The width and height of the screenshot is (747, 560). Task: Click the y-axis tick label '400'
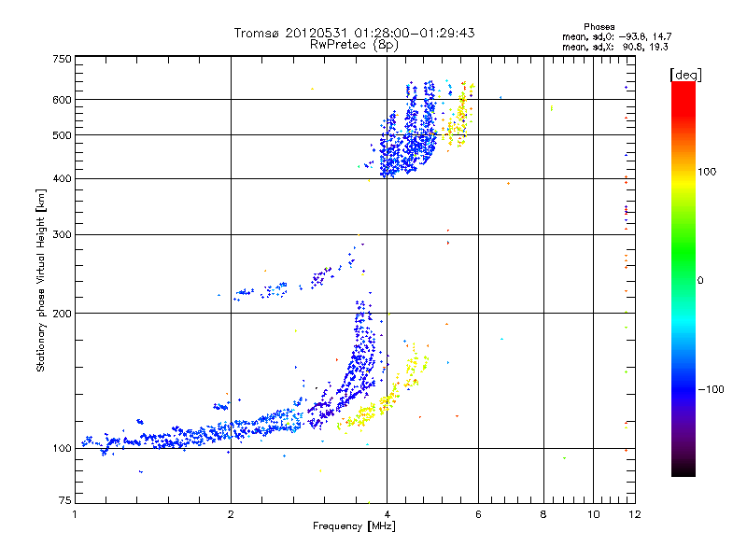pos(63,179)
